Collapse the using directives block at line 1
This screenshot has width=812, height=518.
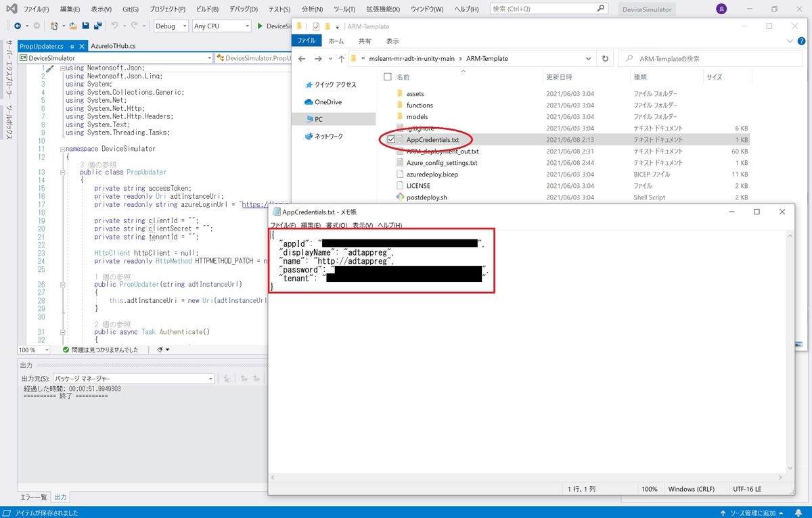62,68
